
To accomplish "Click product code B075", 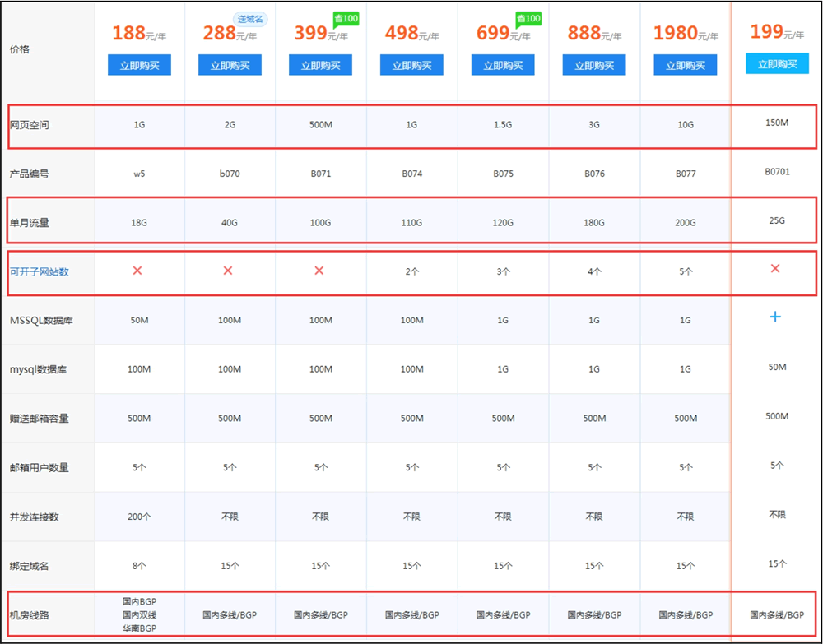I will coord(504,174).
